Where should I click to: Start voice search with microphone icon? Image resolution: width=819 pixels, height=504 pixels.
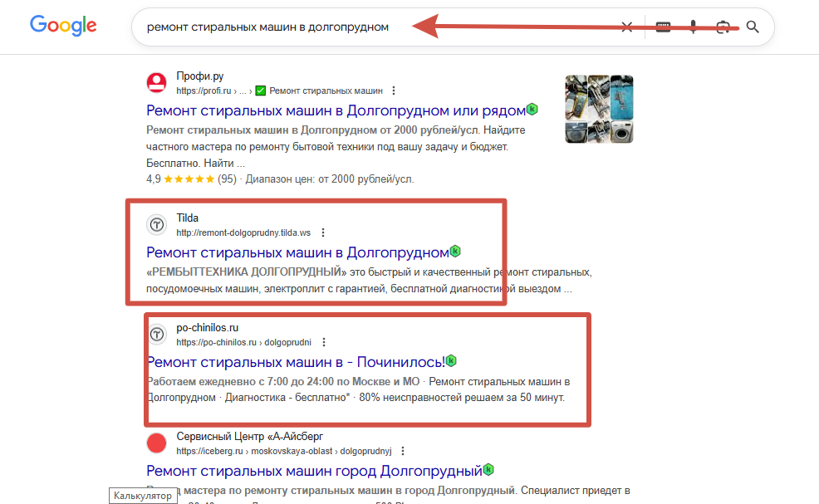click(693, 27)
